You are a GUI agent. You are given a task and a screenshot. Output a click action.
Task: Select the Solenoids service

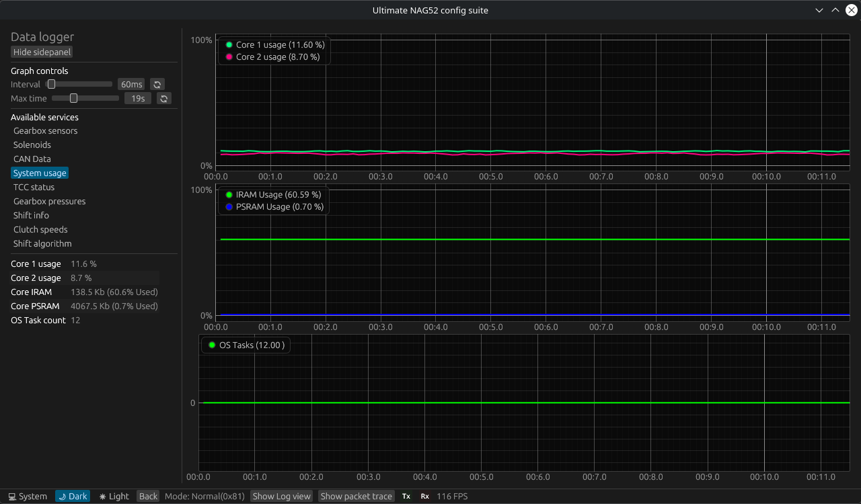pos(32,145)
